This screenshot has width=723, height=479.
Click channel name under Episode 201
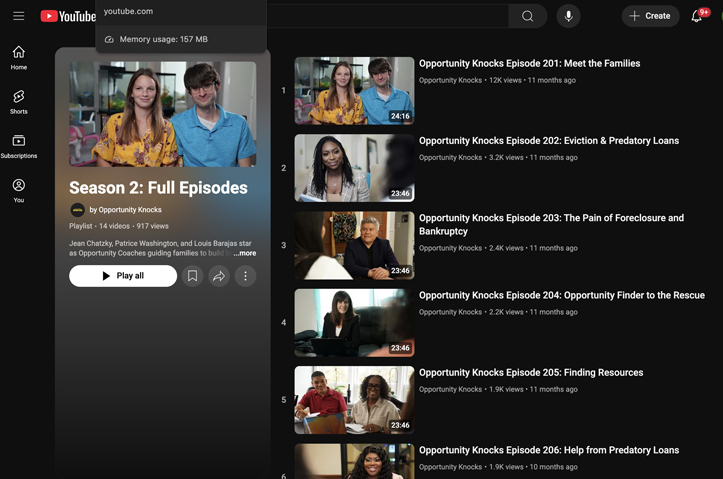pyautogui.click(x=450, y=80)
